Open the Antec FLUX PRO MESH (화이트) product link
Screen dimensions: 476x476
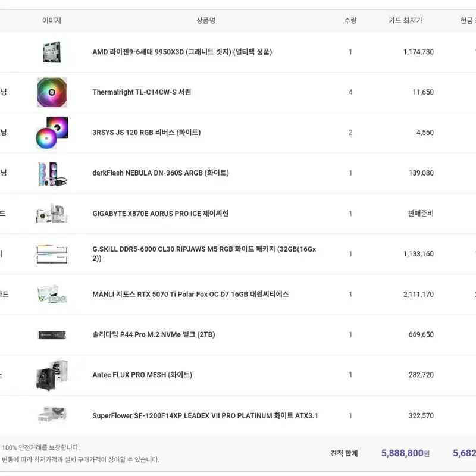point(142,375)
